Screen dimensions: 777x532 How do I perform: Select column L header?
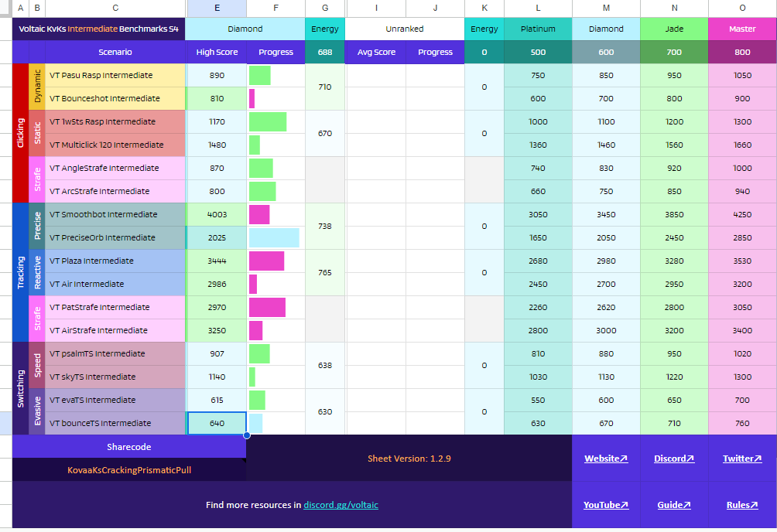(x=538, y=8)
